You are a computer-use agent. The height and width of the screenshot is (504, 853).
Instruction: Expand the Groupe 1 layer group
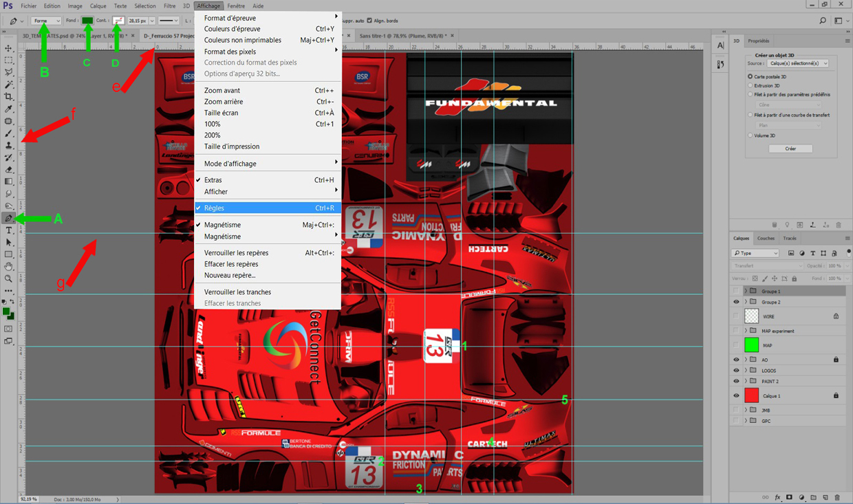point(746,292)
